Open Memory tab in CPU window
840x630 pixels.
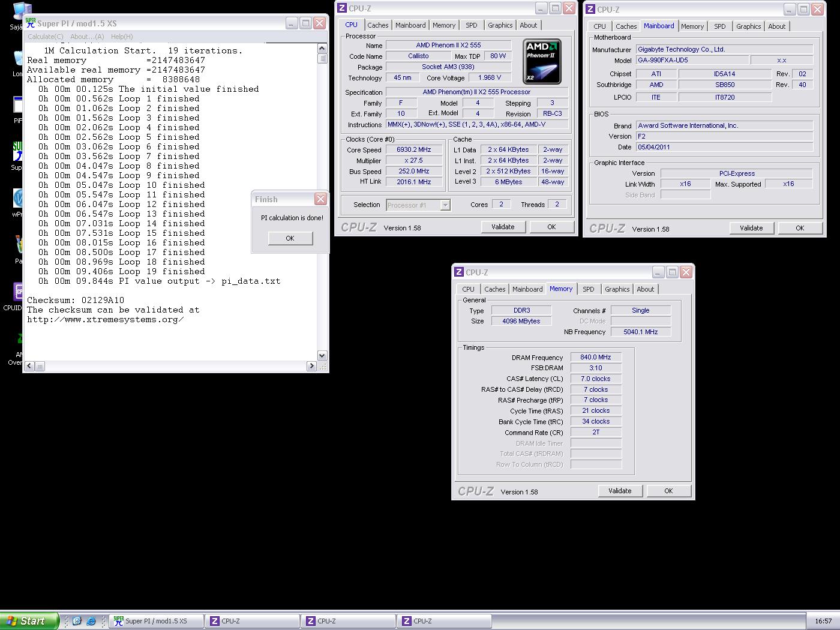(444, 25)
